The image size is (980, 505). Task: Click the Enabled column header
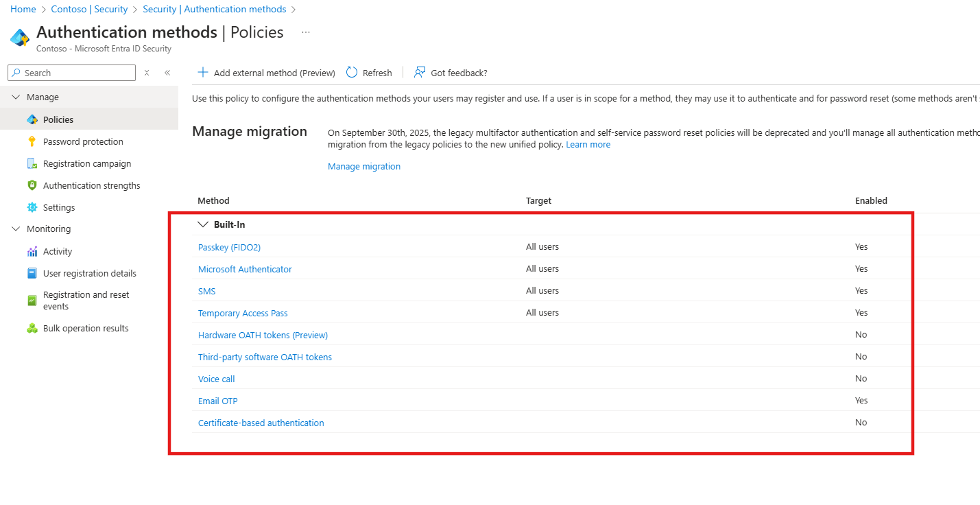coord(871,200)
